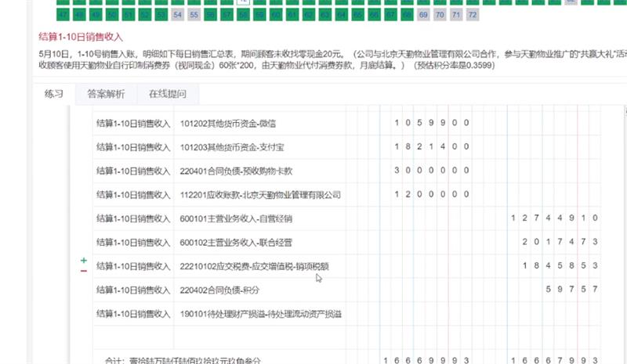This screenshot has height=364, width=627.
Task: Jump to question number 55
Action: pyautogui.click(x=194, y=15)
